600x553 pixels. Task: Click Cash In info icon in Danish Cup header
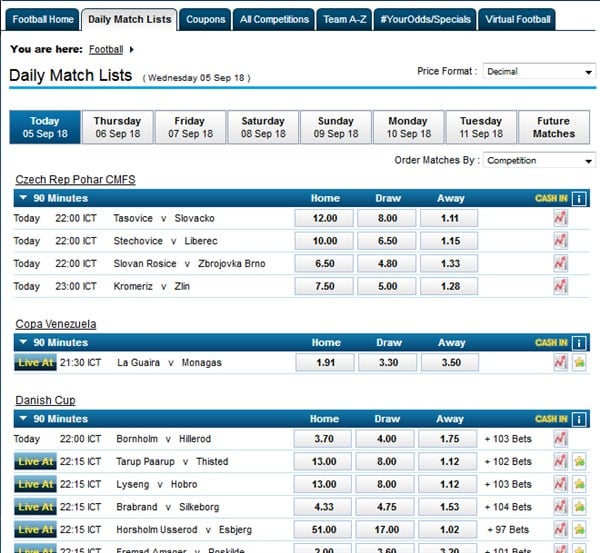pos(579,419)
